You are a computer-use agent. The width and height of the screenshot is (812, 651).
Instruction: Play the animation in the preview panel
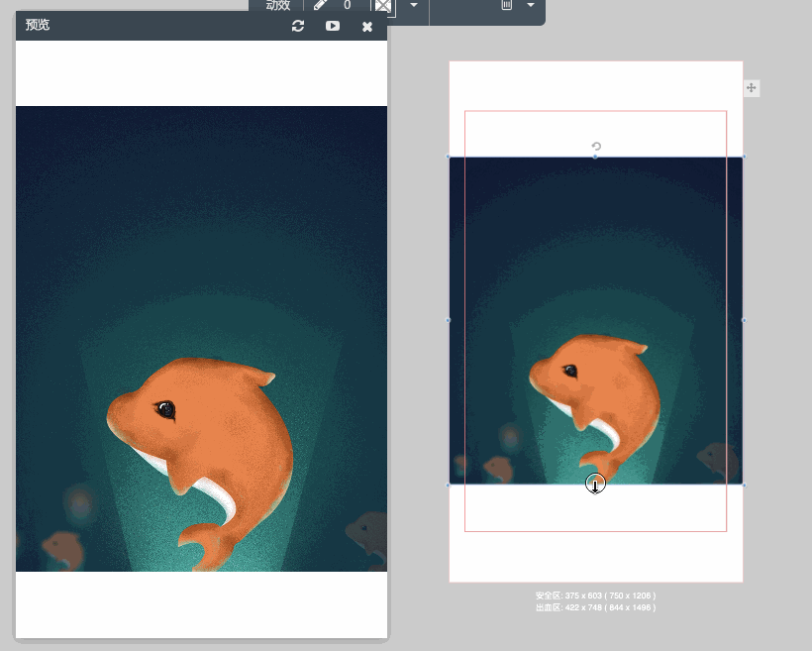pos(333,26)
